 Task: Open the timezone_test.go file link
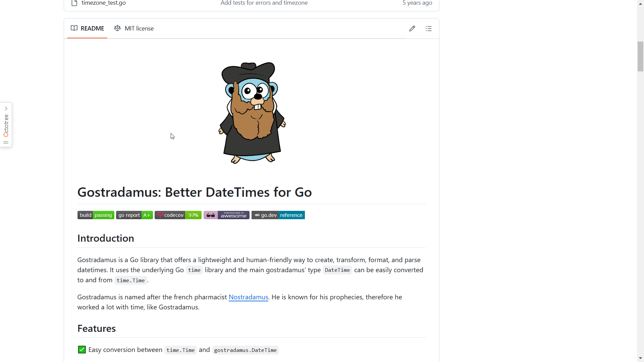[104, 3]
